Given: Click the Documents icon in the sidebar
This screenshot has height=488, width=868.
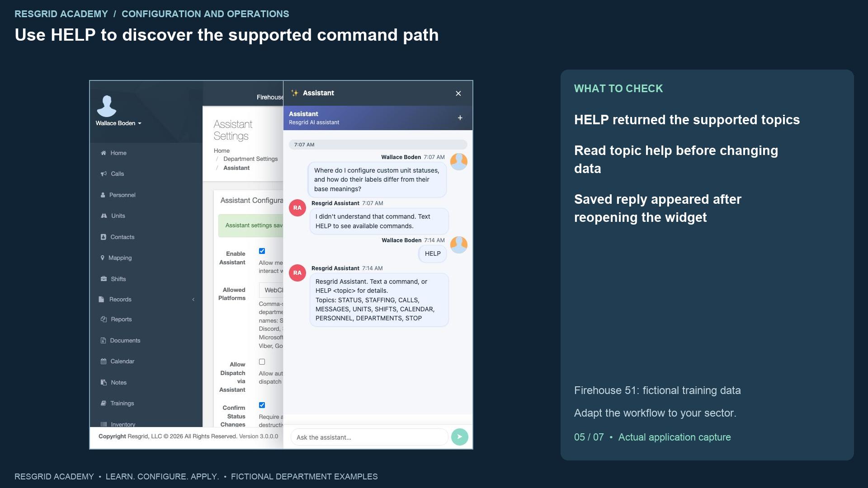Looking at the screenshot, I should (103, 341).
